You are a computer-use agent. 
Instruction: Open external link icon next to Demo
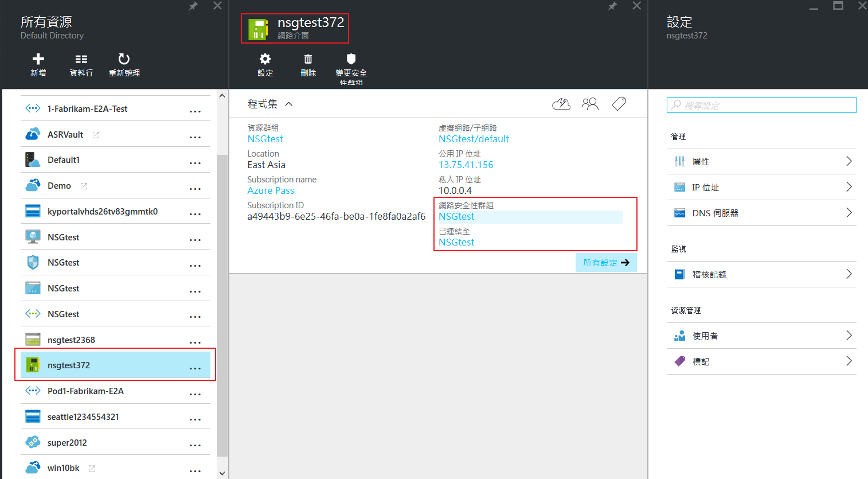coord(84,186)
